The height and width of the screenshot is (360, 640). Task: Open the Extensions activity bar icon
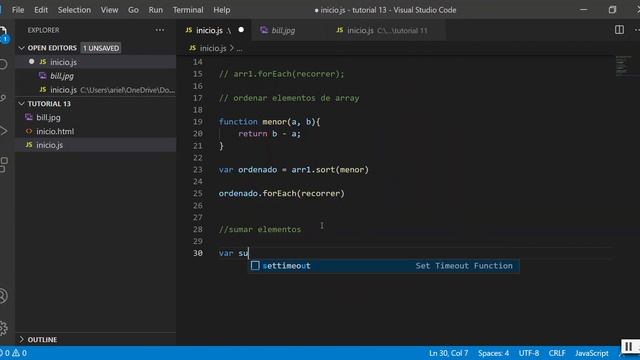tap(3, 164)
